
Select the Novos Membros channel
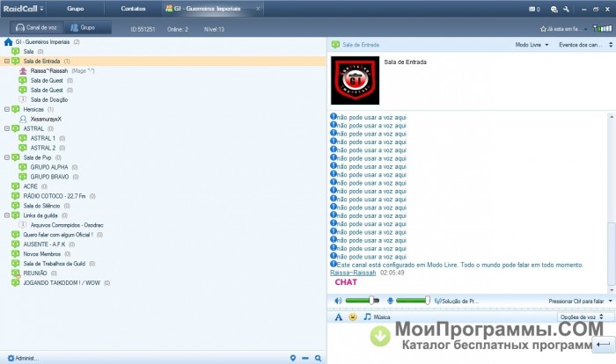tap(41, 254)
